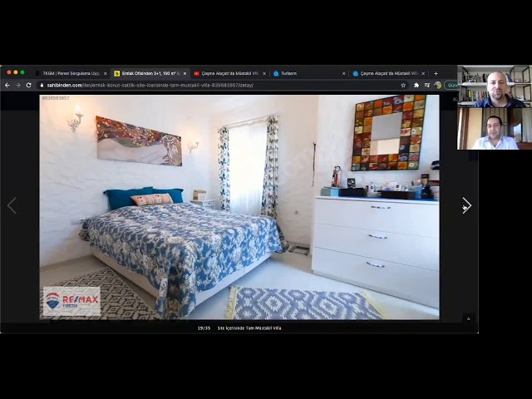This screenshot has width=532, height=399.
Task: View site info via the lock icon
Action: pos(42,85)
